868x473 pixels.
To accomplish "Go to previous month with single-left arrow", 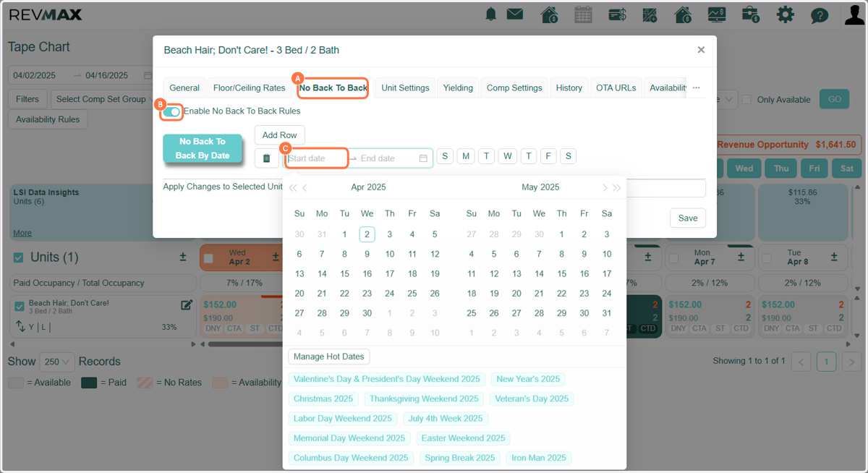I will [305, 187].
